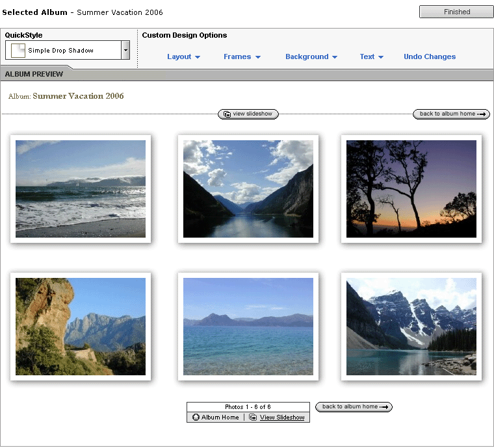Open the calm blue lake photo
The height and width of the screenshot is (448, 494).
248,327
